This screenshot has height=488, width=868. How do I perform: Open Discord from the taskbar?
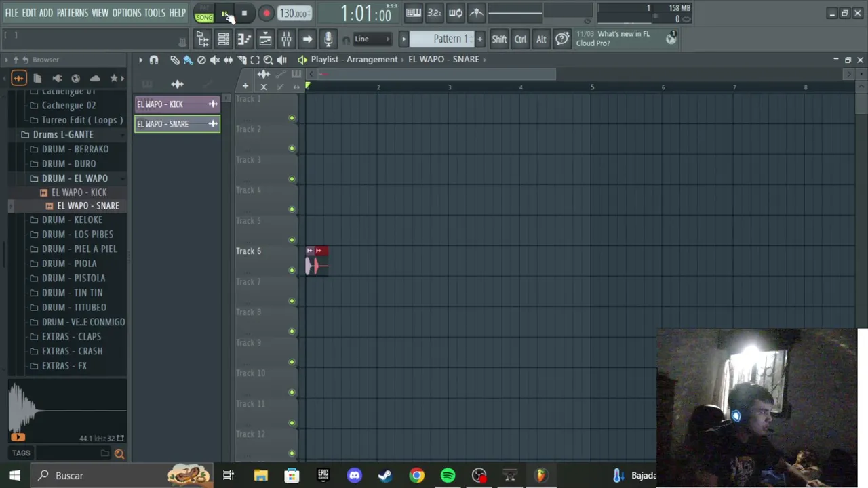(355, 476)
